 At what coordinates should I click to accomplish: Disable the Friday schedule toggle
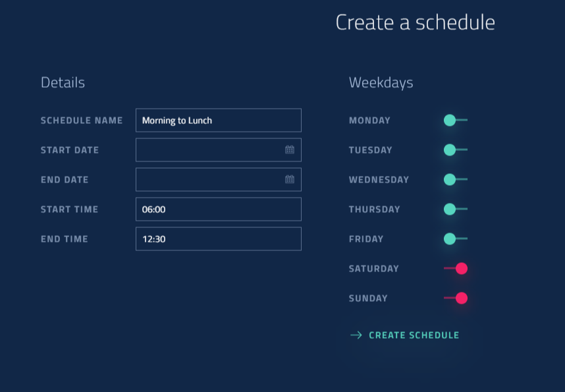coord(455,238)
